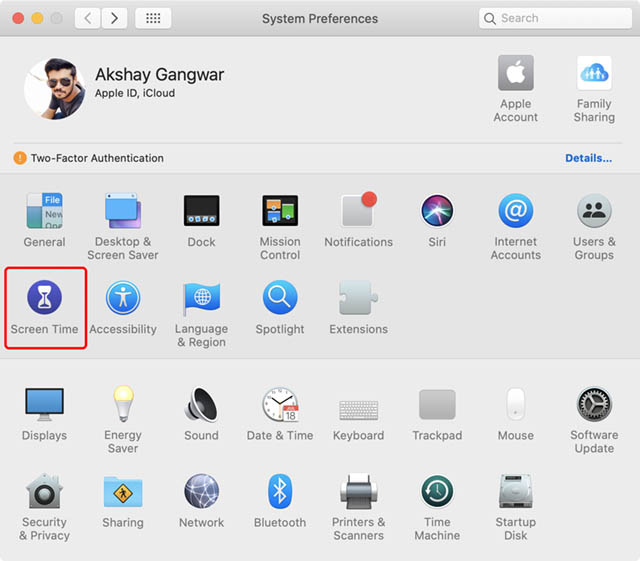Click the Details... link

point(588,158)
